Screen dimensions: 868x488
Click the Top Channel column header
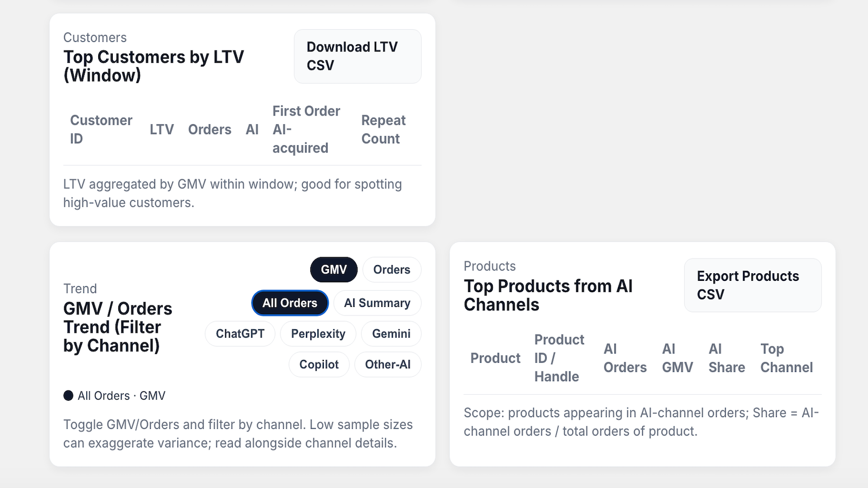(x=787, y=358)
